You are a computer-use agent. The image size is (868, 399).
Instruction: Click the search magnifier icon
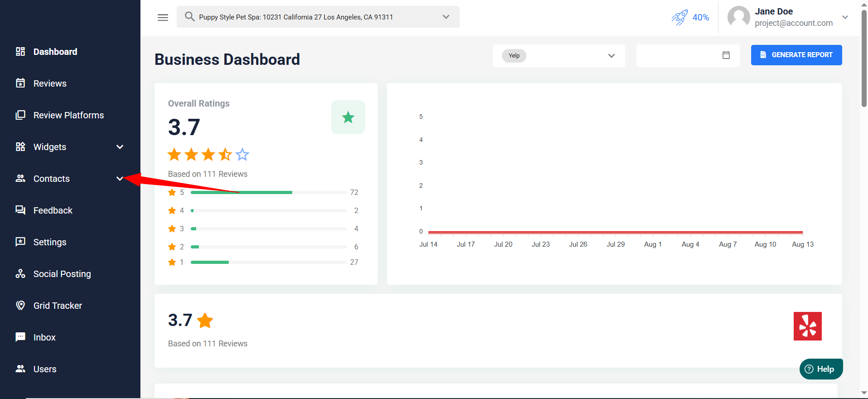click(189, 17)
